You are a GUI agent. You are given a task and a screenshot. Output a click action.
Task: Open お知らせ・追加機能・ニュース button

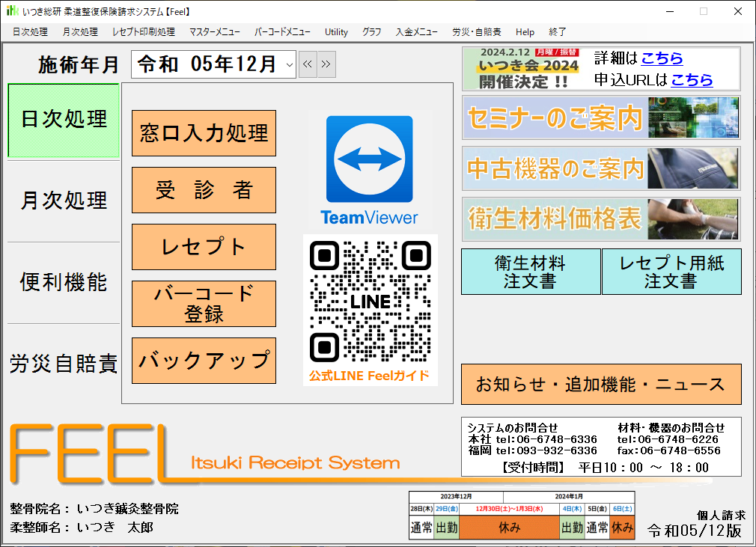tap(600, 385)
